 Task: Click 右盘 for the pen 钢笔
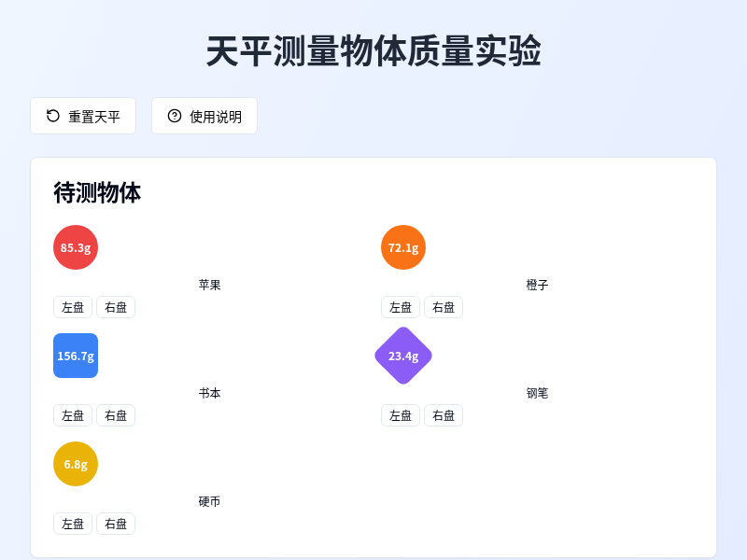444,415
